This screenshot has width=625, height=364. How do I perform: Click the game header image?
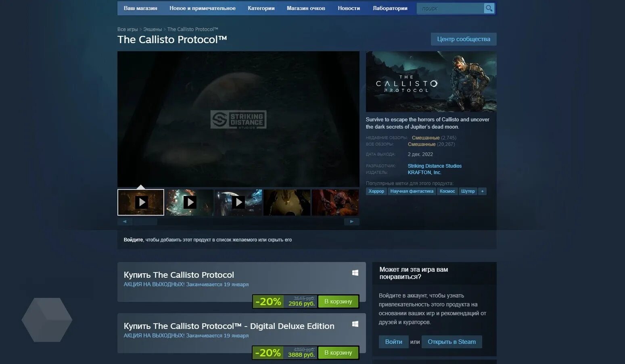click(x=431, y=81)
